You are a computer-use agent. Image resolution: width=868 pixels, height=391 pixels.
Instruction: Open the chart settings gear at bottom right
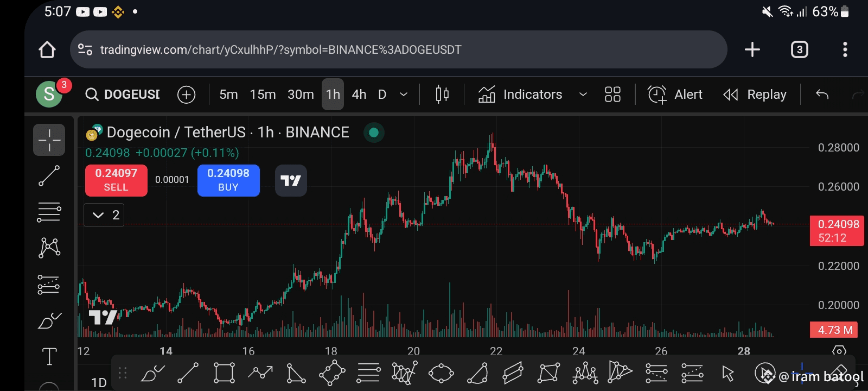(x=839, y=351)
